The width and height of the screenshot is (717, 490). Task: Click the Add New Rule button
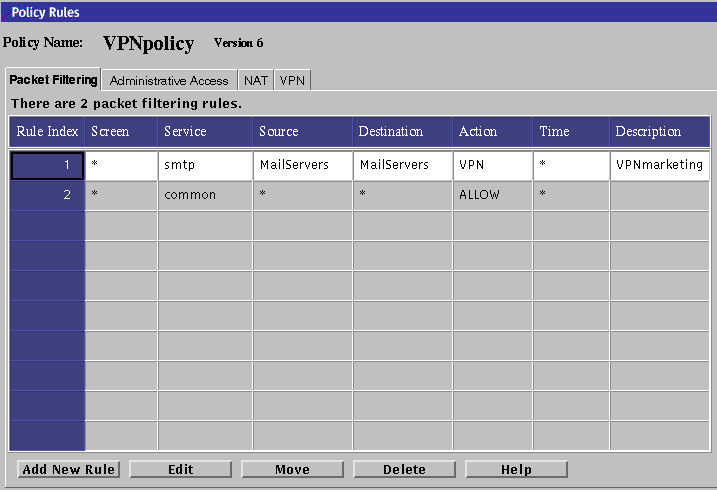point(69,469)
